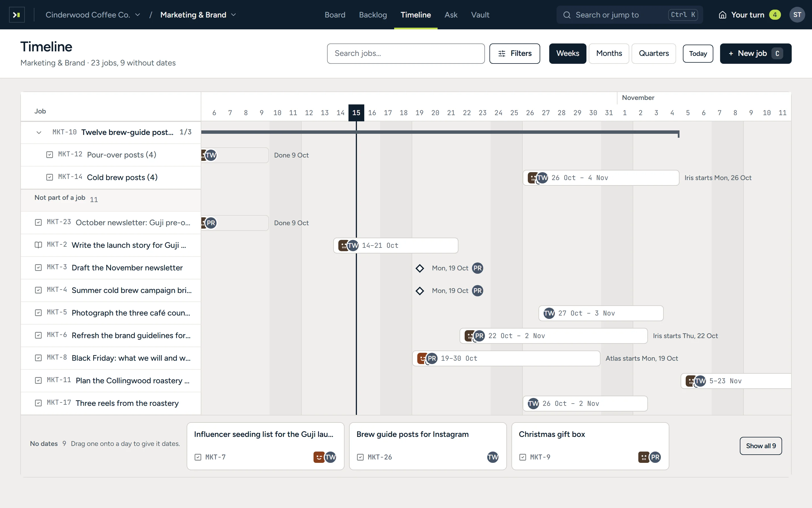812x508 pixels.
Task: Open the Influencer seeding list card
Action: point(265,446)
